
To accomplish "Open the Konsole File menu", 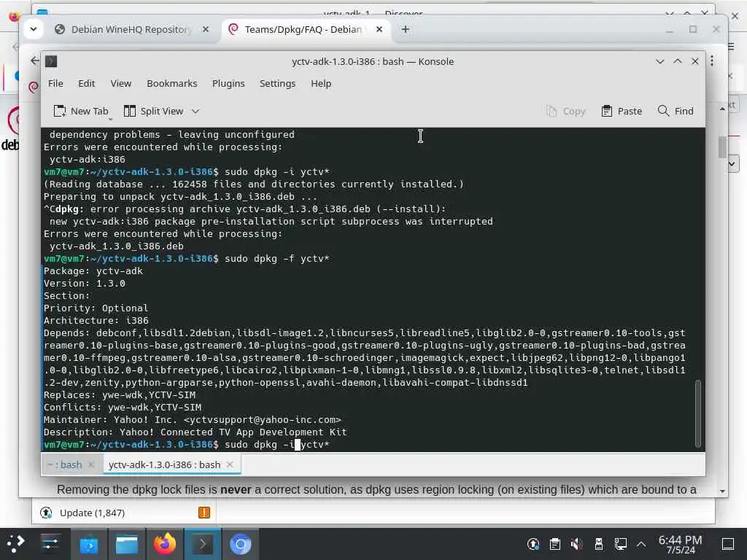I will pyautogui.click(x=55, y=83).
